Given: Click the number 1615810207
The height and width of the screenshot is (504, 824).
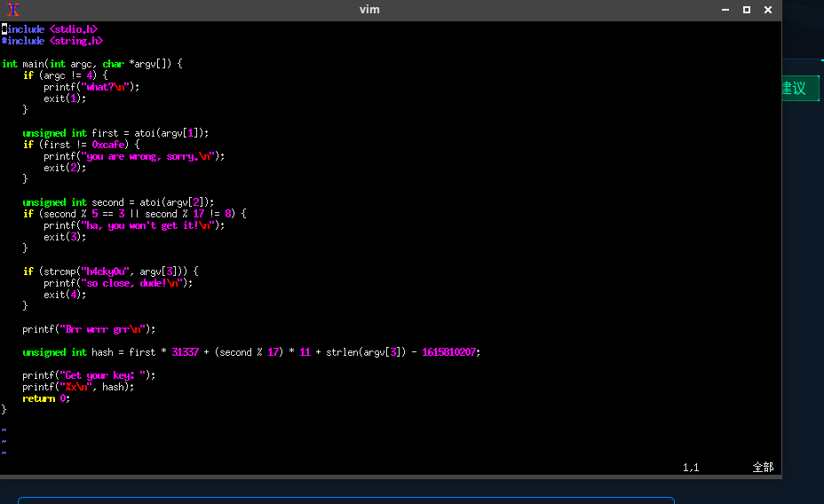Looking at the screenshot, I should pyautogui.click(x=448, y=353).
